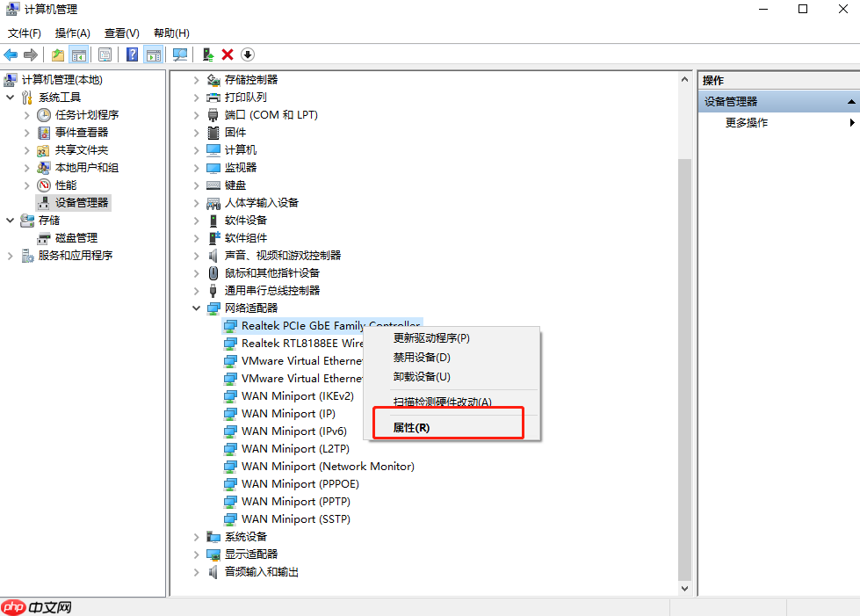Select 设备管理器 in the left tree
Screen dimensions: 860x616
point(81,203)
